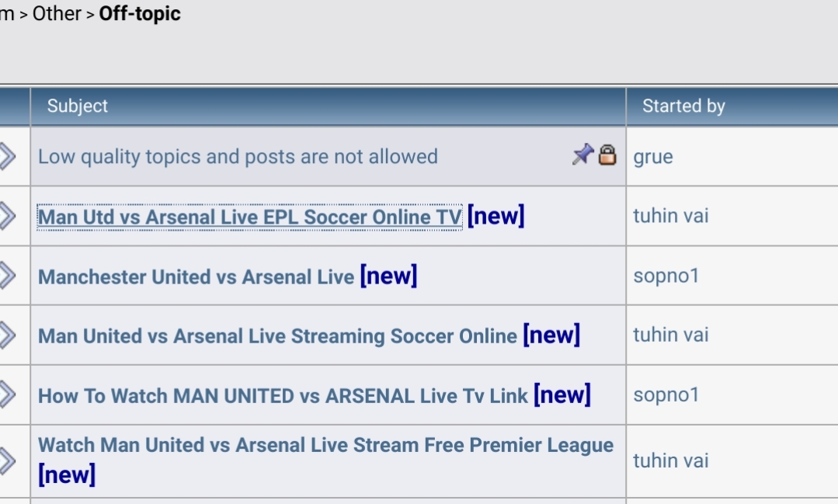838x504 pixels.
Task: Go to Other in breadcrumb
Action: pyautogui.click(x=57, y=13)
